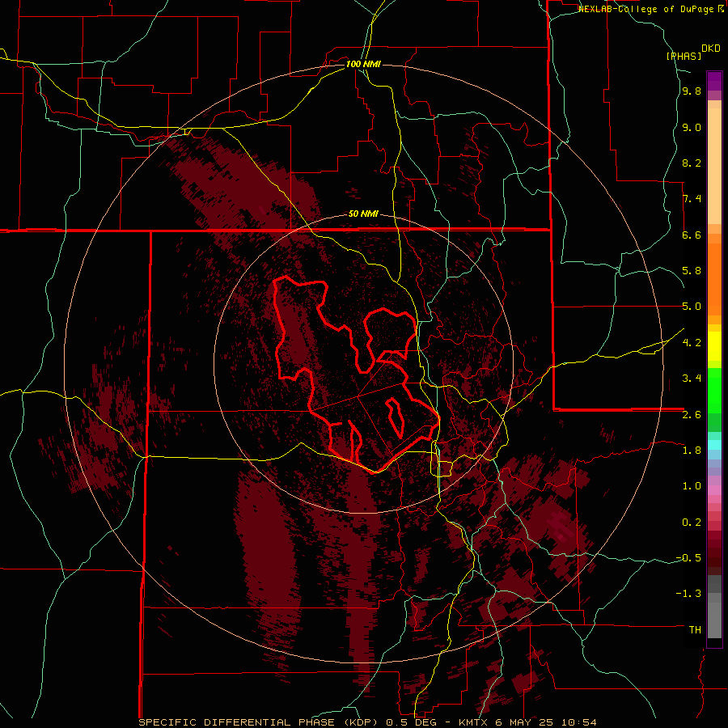The height and width of the screenshot is (728, 728).
Task: Click the [PHAS] unit label
Action: pos(684,56)
